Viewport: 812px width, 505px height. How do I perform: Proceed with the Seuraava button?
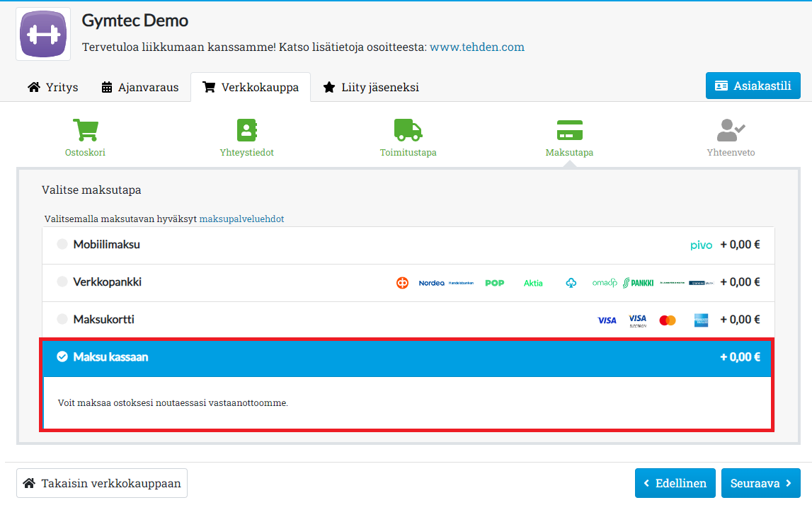[x=760, y=483]
